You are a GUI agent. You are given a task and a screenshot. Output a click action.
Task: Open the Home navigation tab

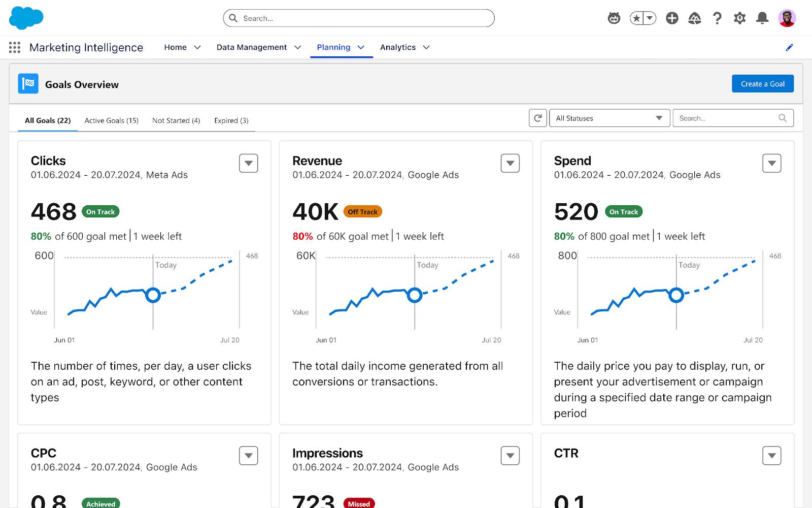pos(175,47)
